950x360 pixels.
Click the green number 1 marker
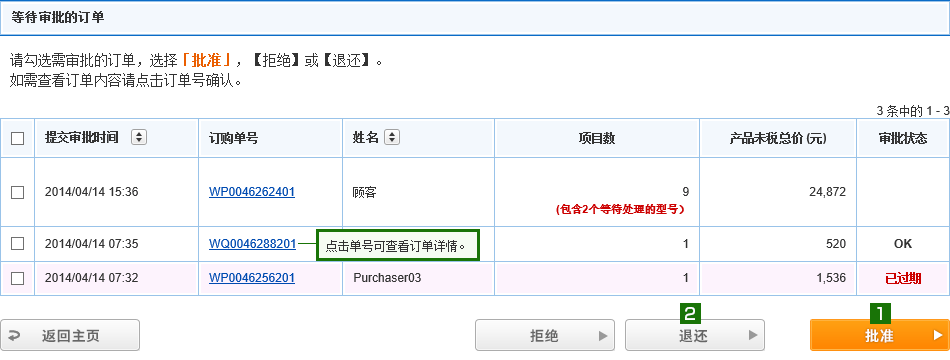880,313
